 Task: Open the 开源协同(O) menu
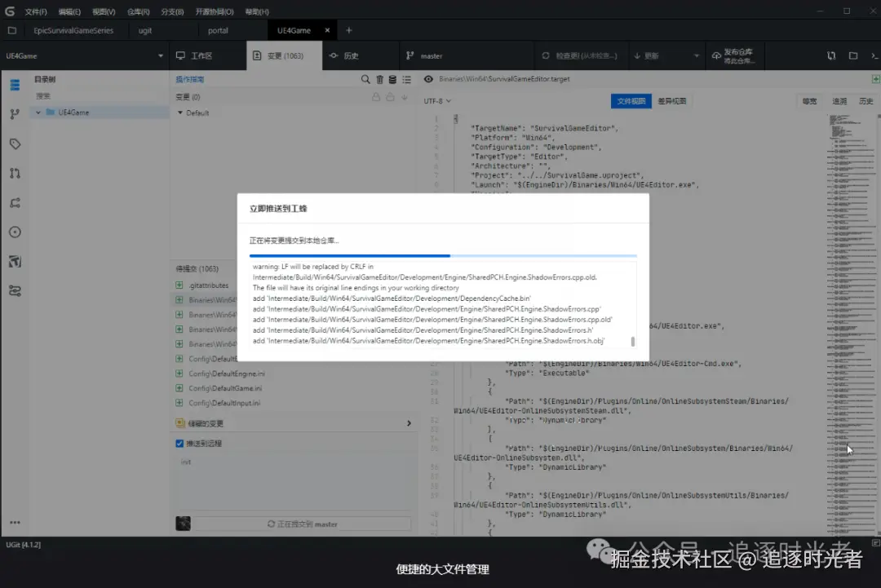coord(214,11)
